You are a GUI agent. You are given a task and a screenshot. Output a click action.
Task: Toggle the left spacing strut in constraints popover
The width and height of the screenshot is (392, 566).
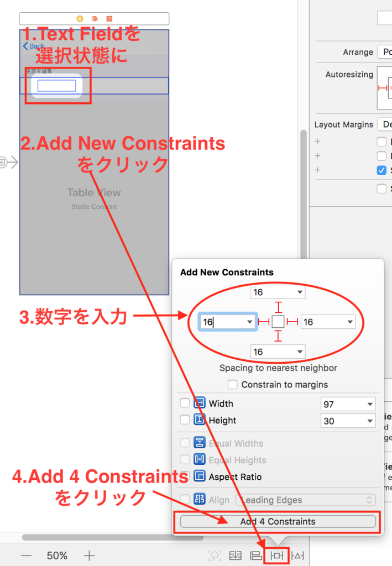pyautogui.click(x=264, y=322)
